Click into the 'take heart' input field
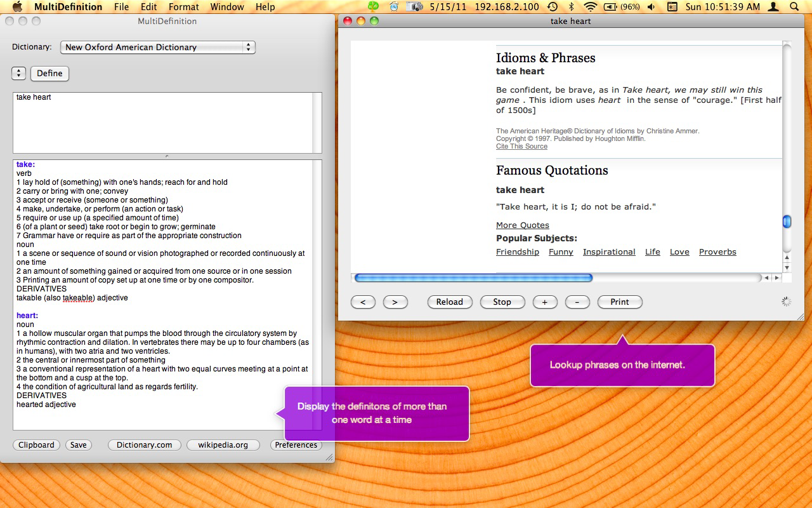812x508 pixels. (x=162, y=122)
